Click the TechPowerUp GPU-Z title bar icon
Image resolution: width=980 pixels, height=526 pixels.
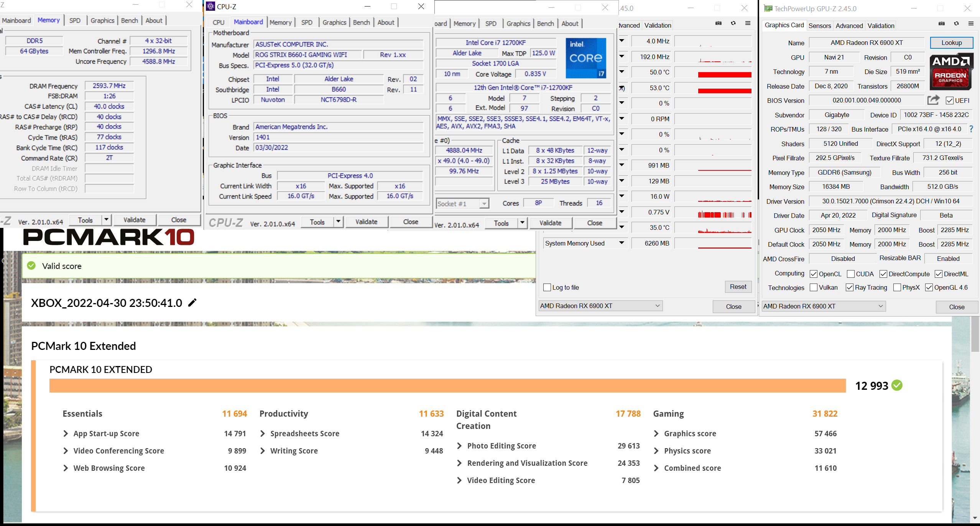pyautogui.click(x=768, y=8)
